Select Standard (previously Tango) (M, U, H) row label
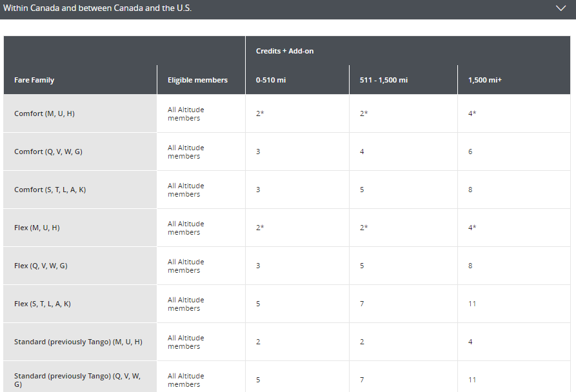Viewport: 576px width, 392px height. click(78, 342)
